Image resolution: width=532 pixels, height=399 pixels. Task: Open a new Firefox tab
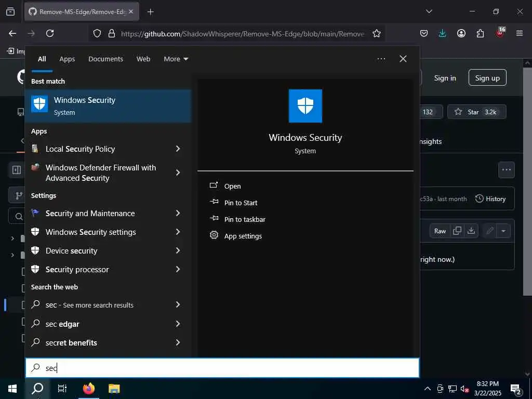151,12
